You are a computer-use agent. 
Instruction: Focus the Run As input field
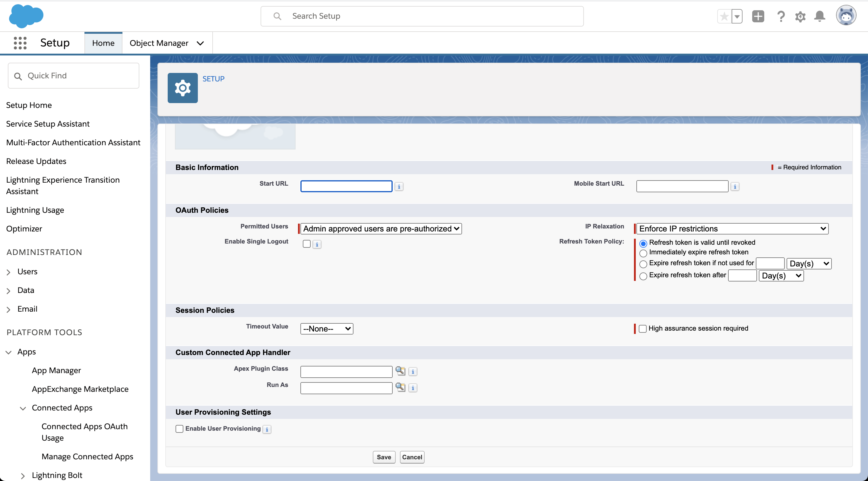click(x=347, y=388)
